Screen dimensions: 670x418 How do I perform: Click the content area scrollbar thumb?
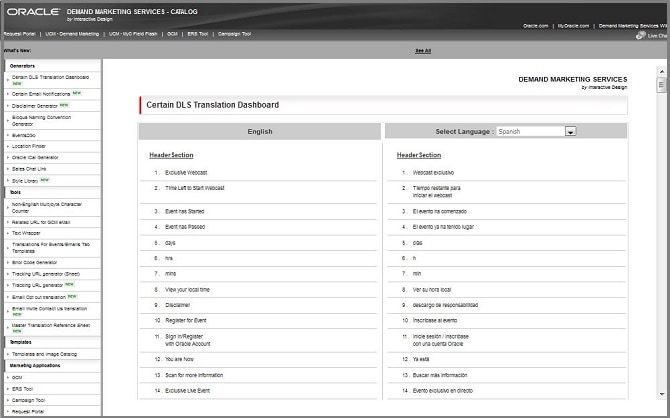coord(661,85)
